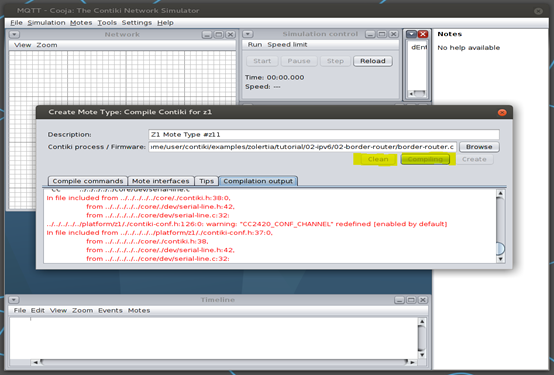The image size is (554, 375).
Task: Browse for firmware file
Action: 479,147
